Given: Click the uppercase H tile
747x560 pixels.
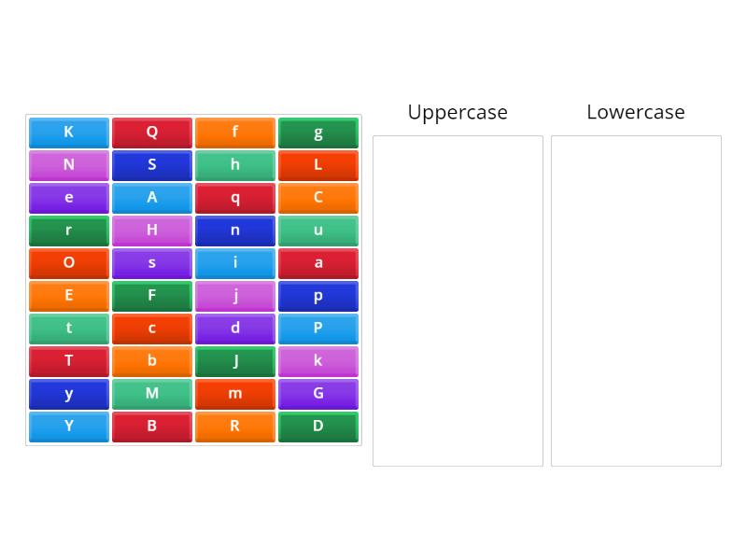Looking at the screenshot, I should [x=151, y=231].
